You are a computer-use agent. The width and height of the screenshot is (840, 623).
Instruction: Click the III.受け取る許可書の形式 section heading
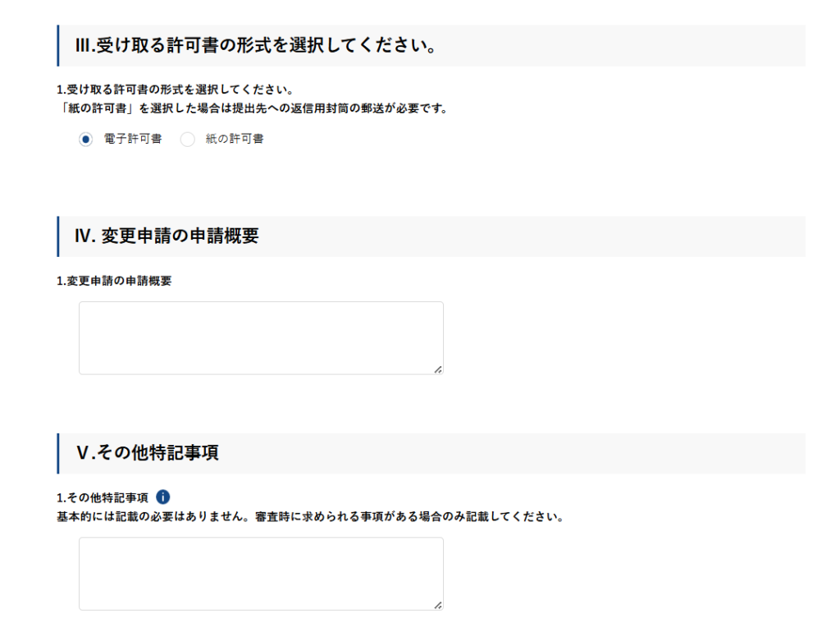[254, 46]
